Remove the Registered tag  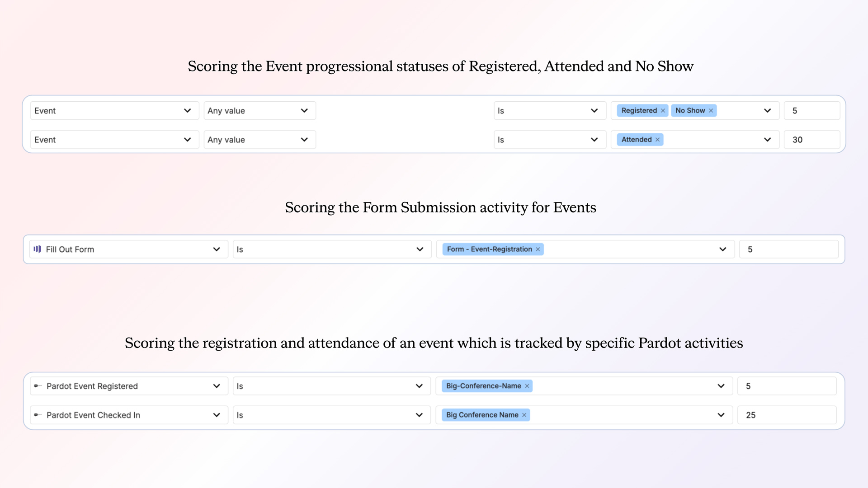click(x=663, y=111)
